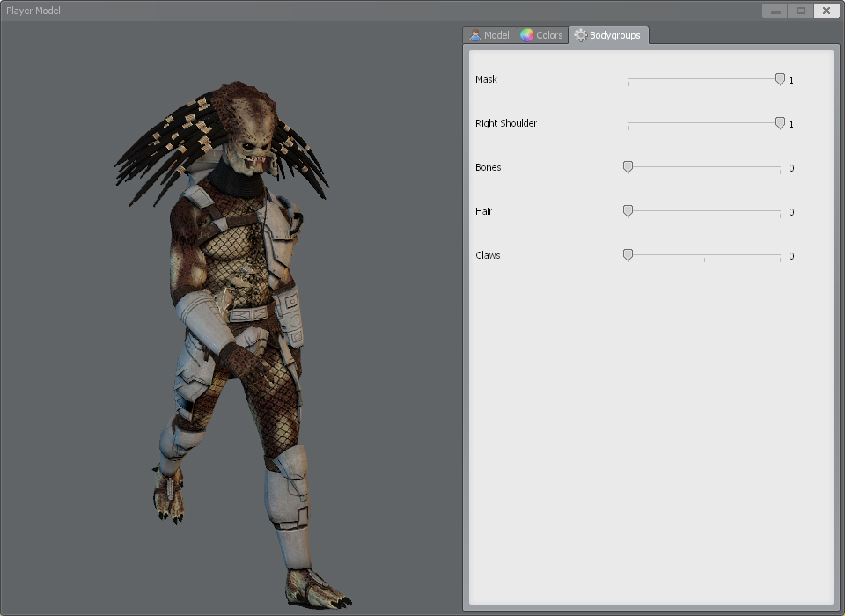Focus the Bones value field
The height and width of the screenshot is (616, 845).
(791, 168)
